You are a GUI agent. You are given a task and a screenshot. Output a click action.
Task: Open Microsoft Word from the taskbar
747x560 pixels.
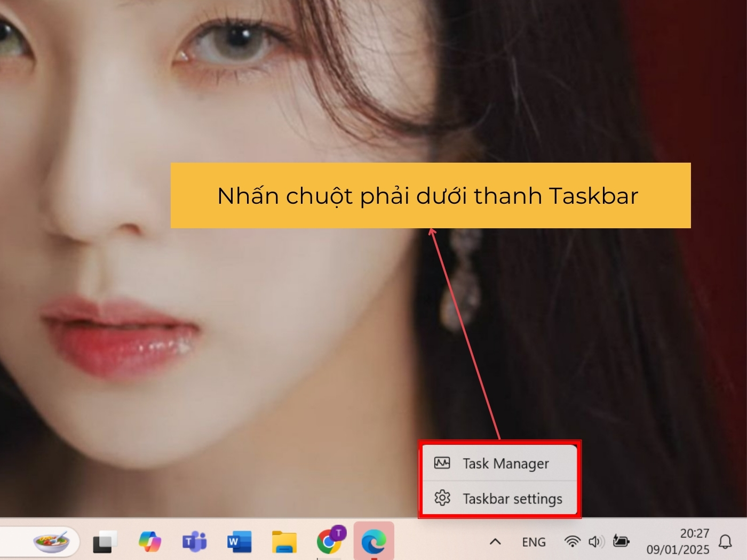point(239,542)
